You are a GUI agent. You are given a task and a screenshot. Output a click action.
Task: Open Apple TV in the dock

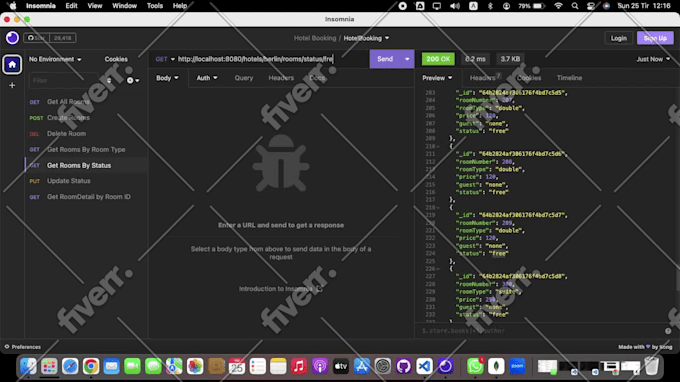(340, 366)
